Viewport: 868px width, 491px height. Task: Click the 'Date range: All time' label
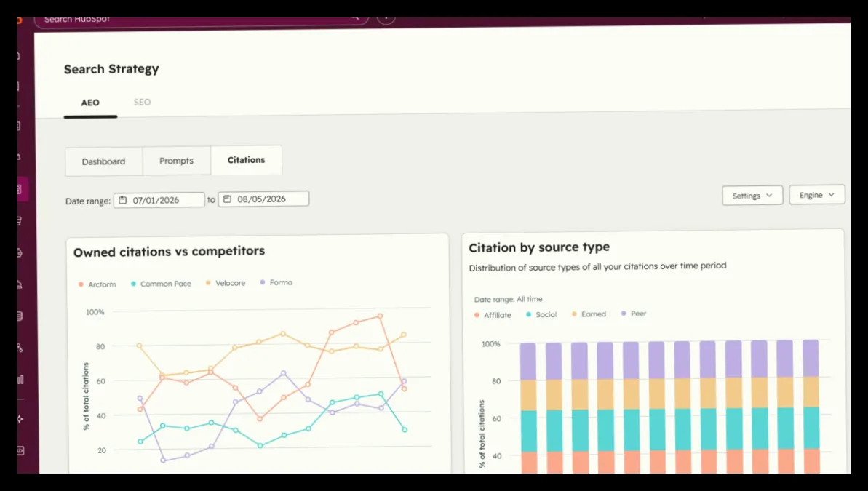[508, 299]
